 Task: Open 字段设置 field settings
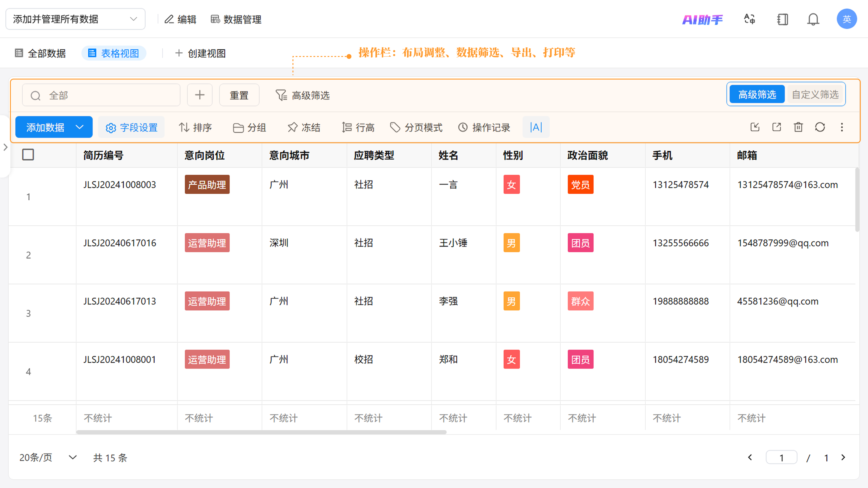coord(131,127)
